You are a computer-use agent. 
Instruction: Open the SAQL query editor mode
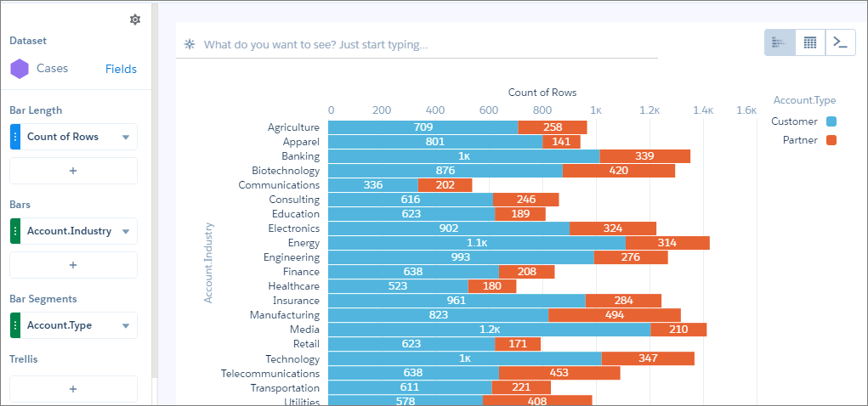[x=840, y=42]
